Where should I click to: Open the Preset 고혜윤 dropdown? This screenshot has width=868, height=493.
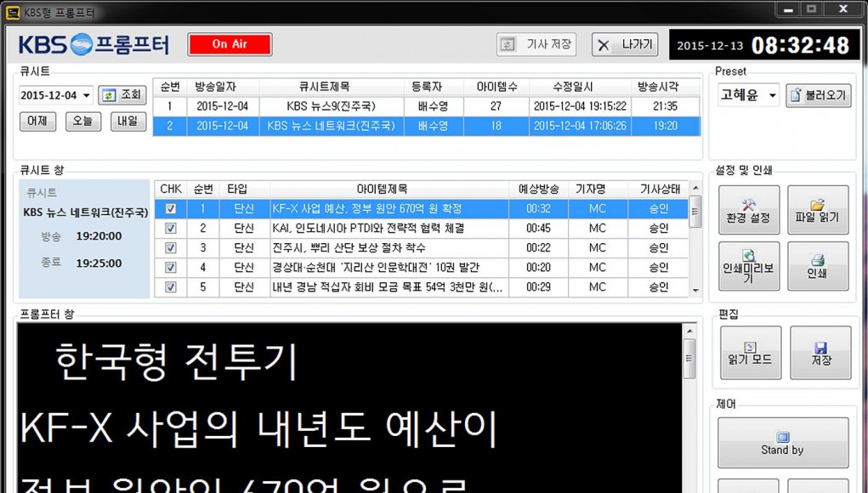click(772, 95)
